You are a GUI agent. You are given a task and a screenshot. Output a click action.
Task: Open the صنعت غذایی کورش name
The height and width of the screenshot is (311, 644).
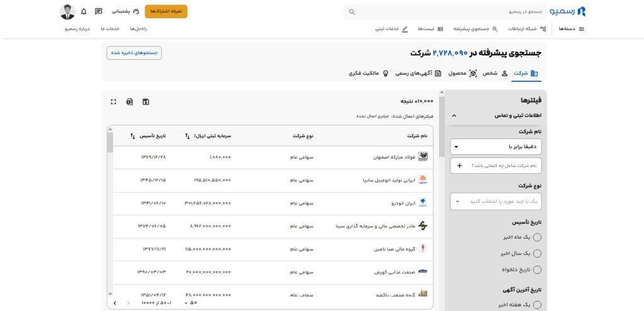(x=395, y=273)
